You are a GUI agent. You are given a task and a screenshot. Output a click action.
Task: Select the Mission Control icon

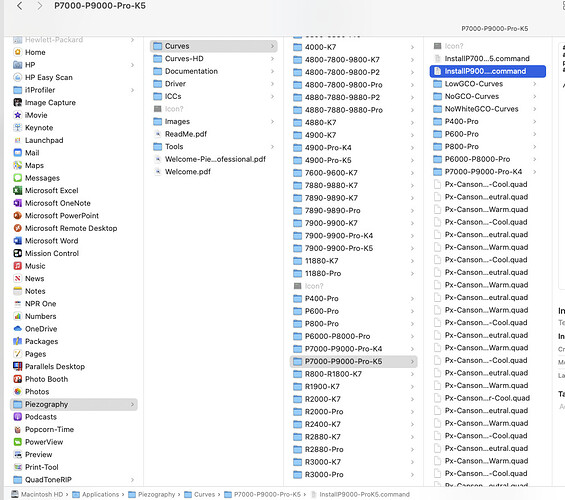(x=17, y=253)
